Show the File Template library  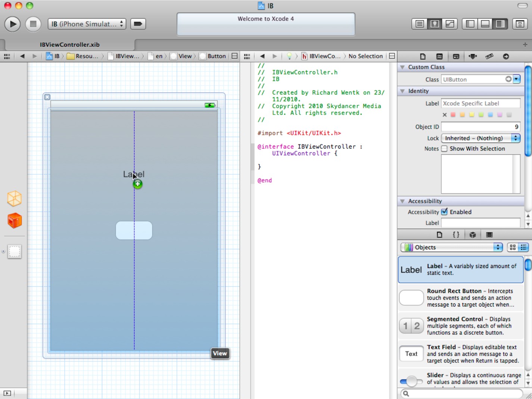tap(439, 235)
